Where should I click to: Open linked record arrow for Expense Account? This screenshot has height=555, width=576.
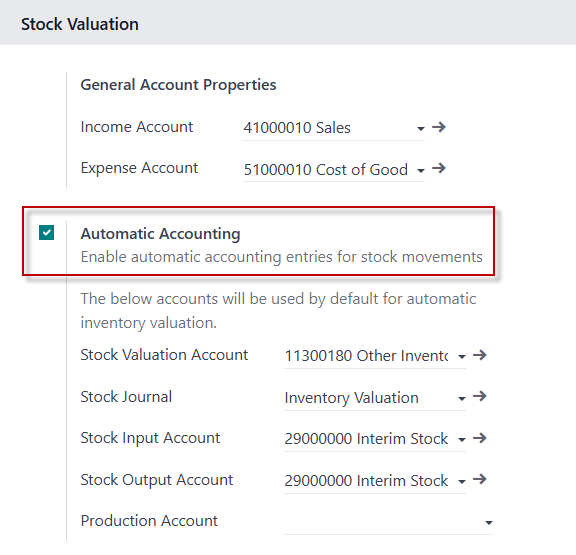coord(439,169)
